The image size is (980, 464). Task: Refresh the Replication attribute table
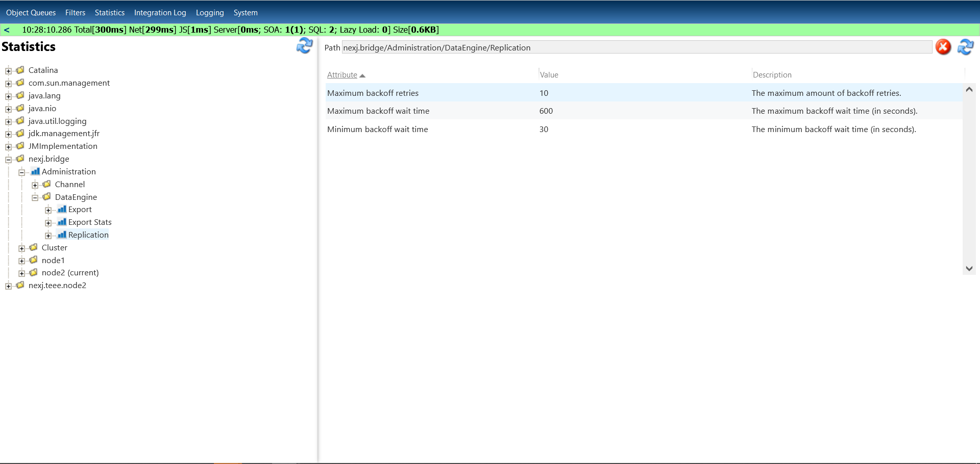(x=966, y=47)
